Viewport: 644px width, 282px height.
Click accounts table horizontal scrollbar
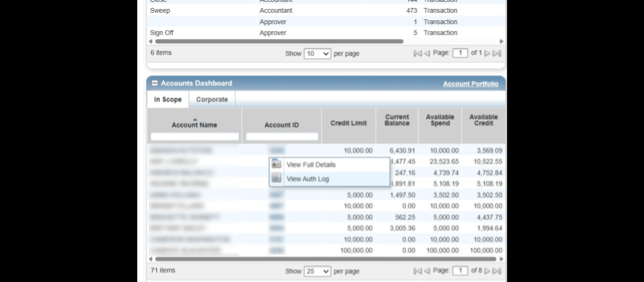click(x=325, y=259)
